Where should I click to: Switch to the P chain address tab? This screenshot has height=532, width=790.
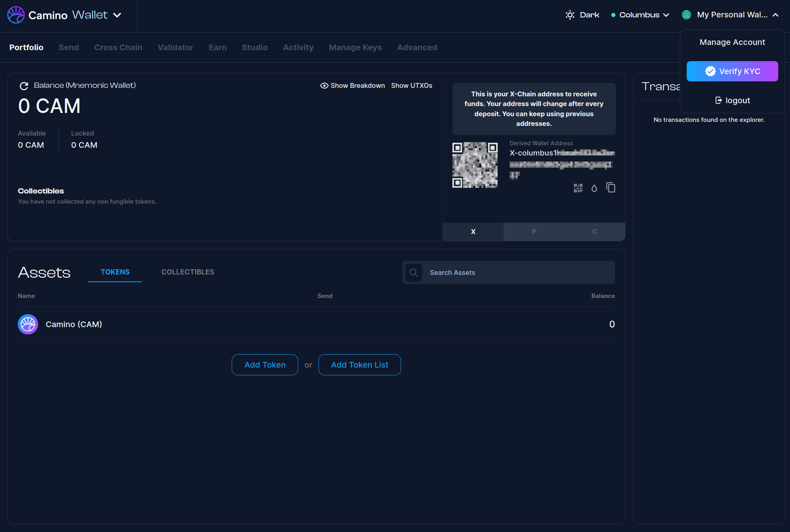point(534,232)
